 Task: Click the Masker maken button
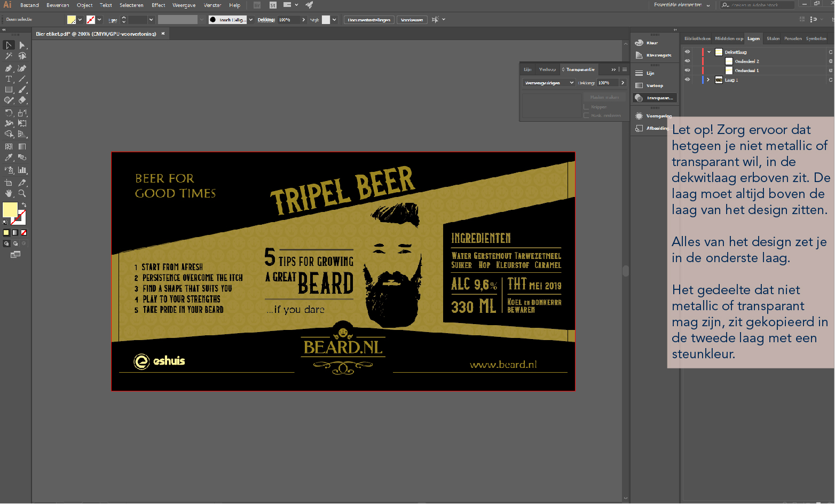(x=604, y=97)
